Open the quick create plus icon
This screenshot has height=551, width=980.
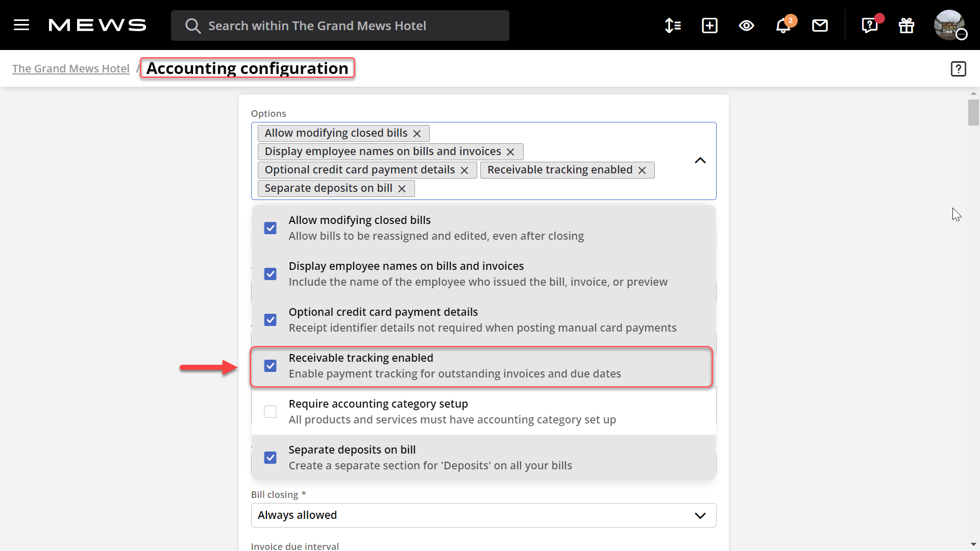709,26
